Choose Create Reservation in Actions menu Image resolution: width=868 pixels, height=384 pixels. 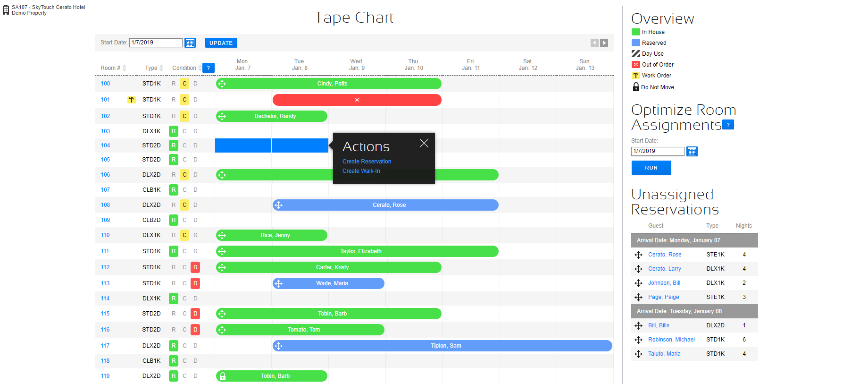[x=367, y=162]
